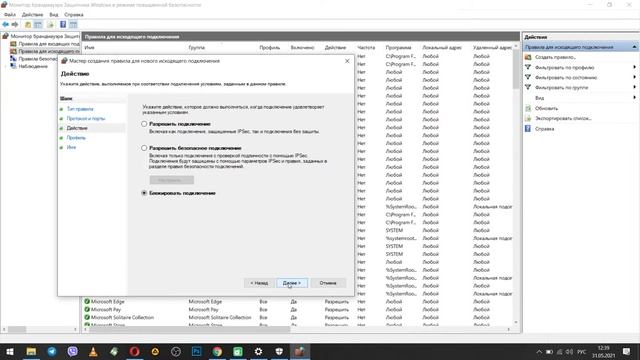Open Photoshop from the taskbar
The image size is (640, 360).
pos(196,351)
